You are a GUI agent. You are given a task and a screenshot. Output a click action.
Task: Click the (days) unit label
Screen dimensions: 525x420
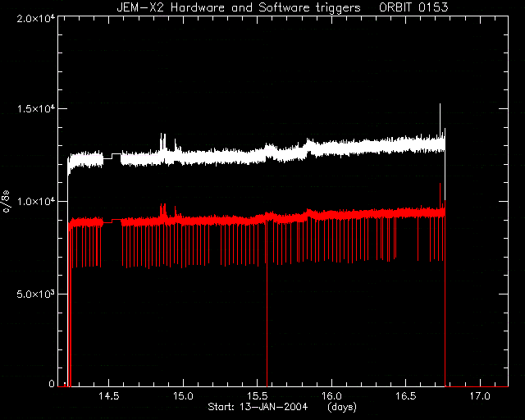pos(342,407)
